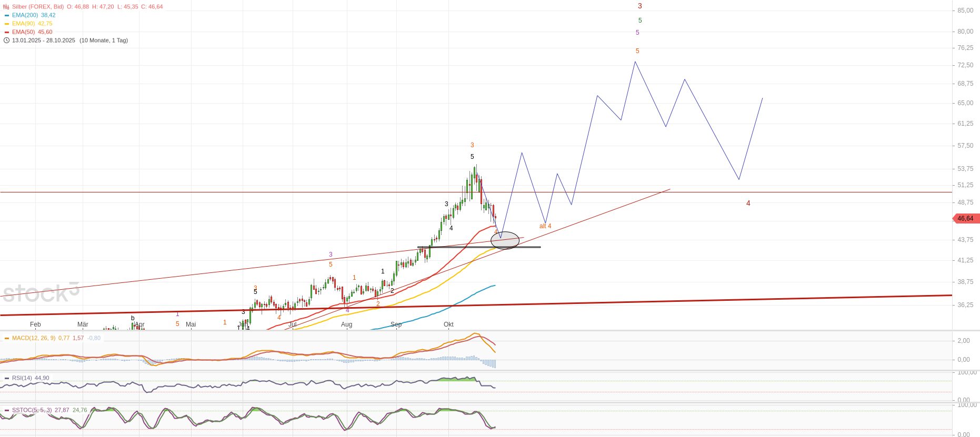
Task: Click the purple RSI(14) legend marker
Action: [x=7, y=378]
